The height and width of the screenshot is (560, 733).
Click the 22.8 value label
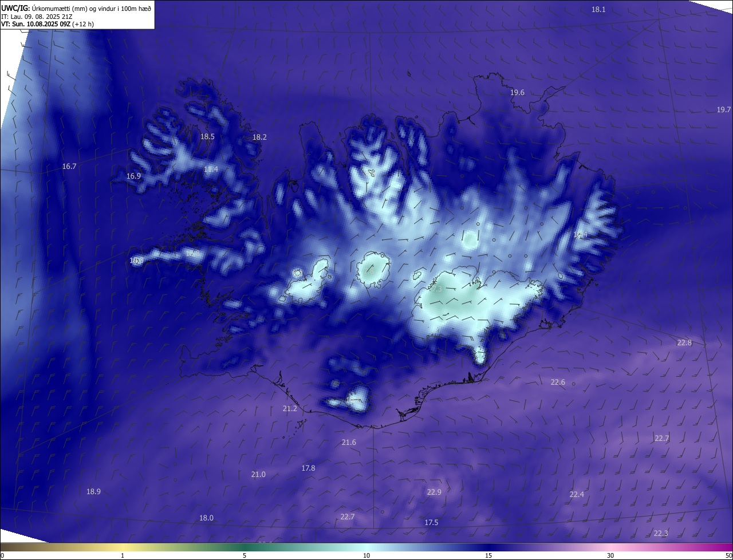[684, 343]
